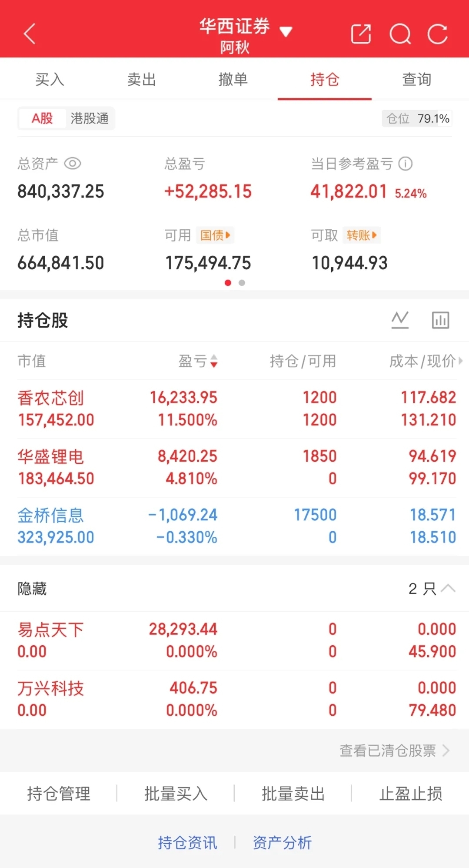The image size is (469, 868).
Task: Tap the 转账 shortcut button
Action: (x=362, y=235)
